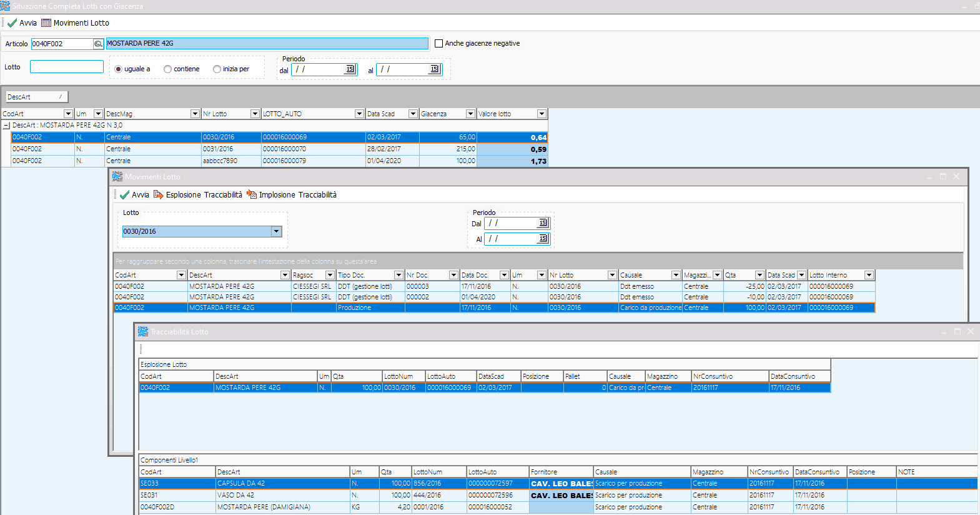Select the 'contiene' radio option
The width and height of the screenshot is (980, 515).
coord(167,69)
